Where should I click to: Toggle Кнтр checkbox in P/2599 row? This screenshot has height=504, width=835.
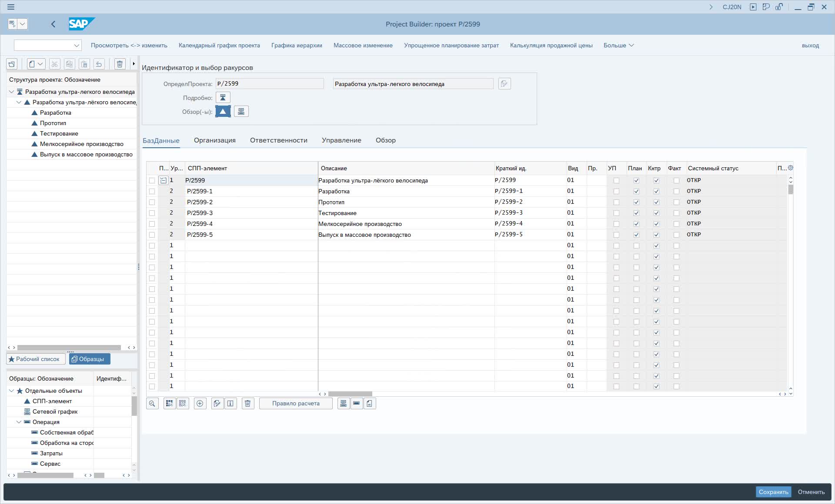[656, 180]
